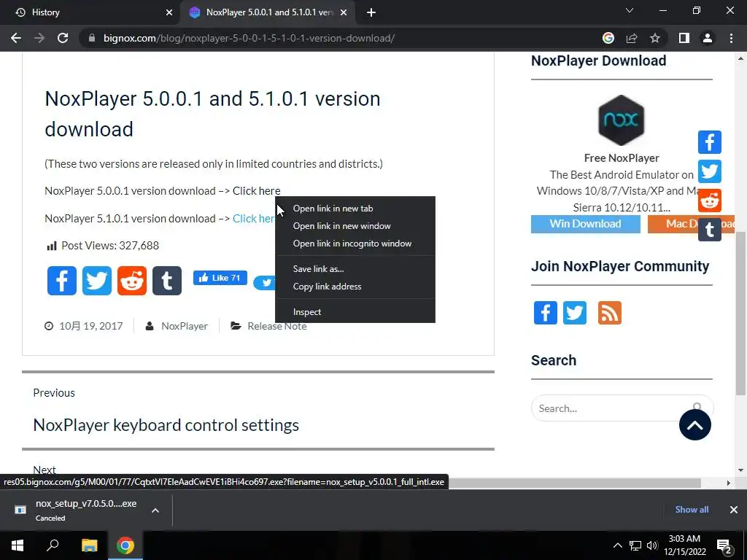View site info via padlock icon
Image resolution: width=747 pixels, height=560 pixels.
[x=92, y=38]
